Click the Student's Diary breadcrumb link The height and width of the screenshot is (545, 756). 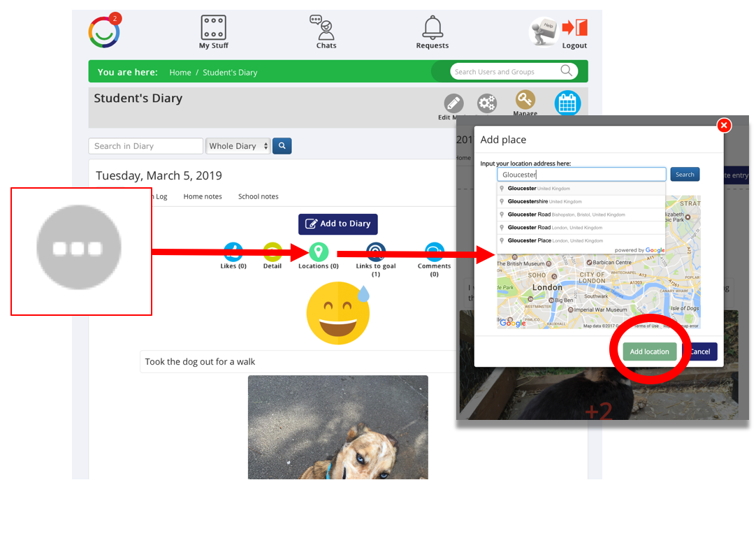pos(230,73)
